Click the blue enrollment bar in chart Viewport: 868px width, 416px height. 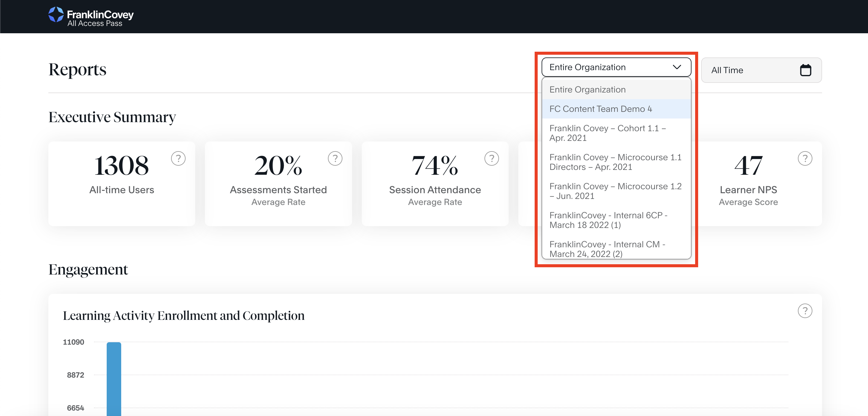pos(114,378)
